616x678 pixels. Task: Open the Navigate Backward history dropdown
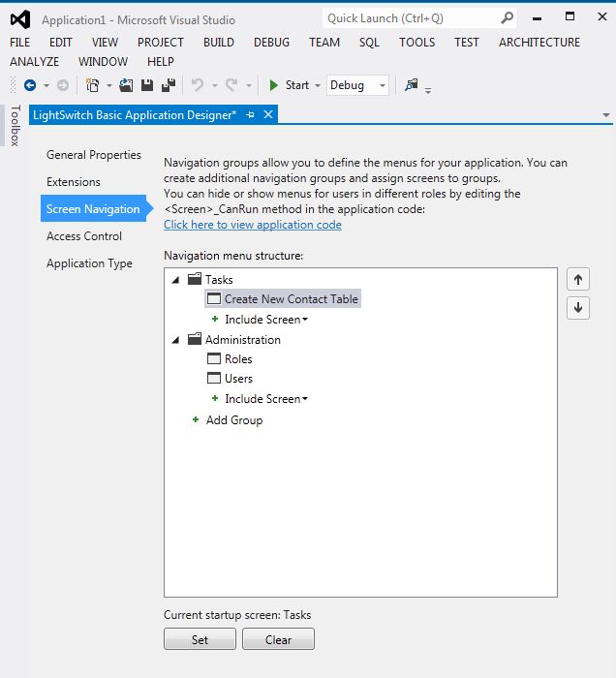coord(46,85)
